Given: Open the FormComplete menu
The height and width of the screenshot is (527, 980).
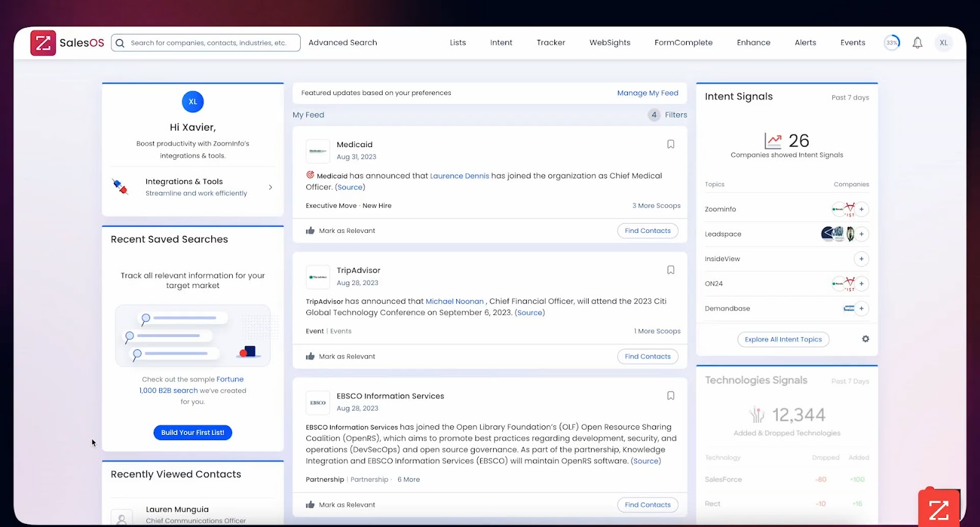Looking at the screenshot, I should tap(684, 43).
